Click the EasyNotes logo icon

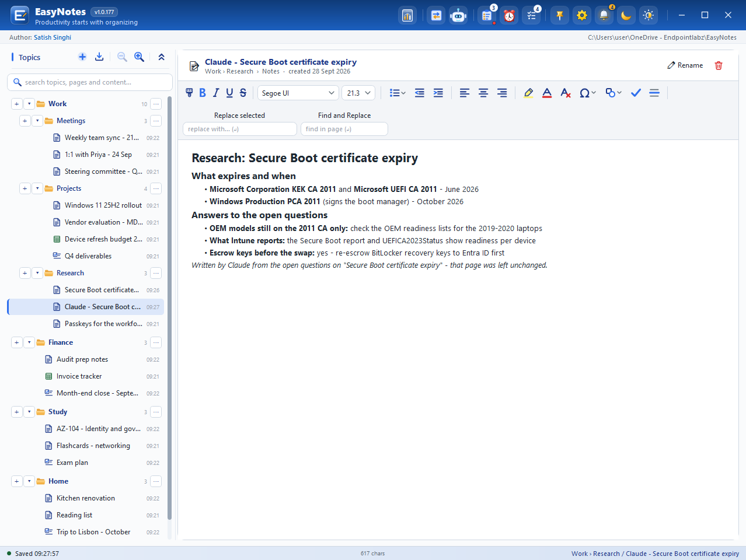(x=20, y=15)
